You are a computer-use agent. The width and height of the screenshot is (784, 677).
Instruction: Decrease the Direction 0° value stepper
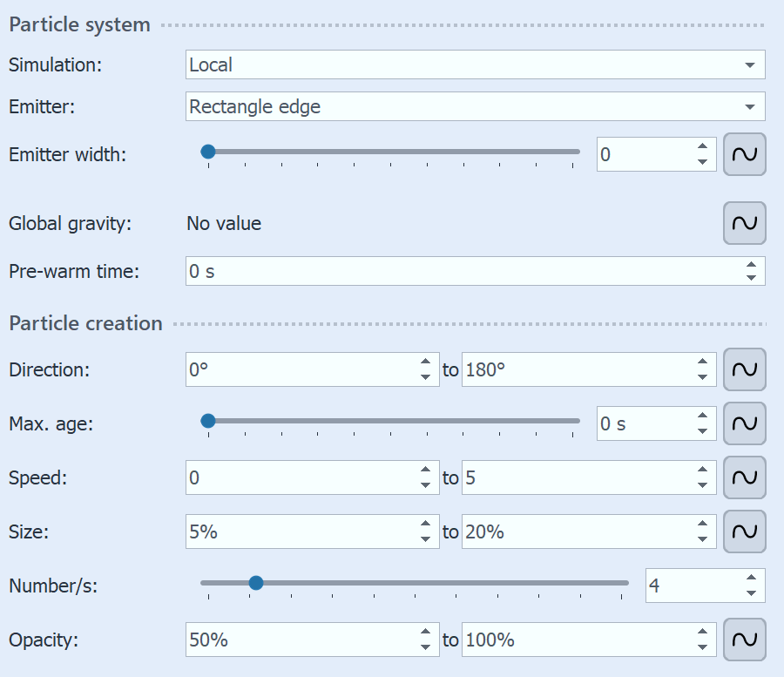(423, 376)
